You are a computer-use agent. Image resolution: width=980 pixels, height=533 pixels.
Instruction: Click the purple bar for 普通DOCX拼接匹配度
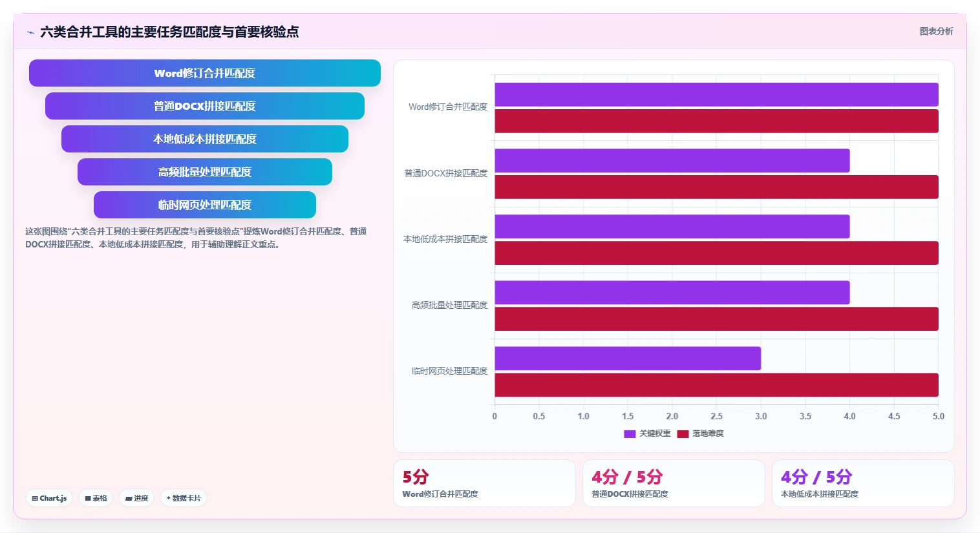click(672, 160)
